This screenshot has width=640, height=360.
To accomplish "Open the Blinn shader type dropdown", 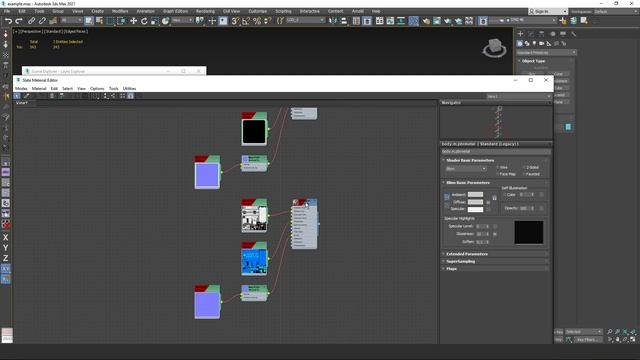I will coord(465,169).
